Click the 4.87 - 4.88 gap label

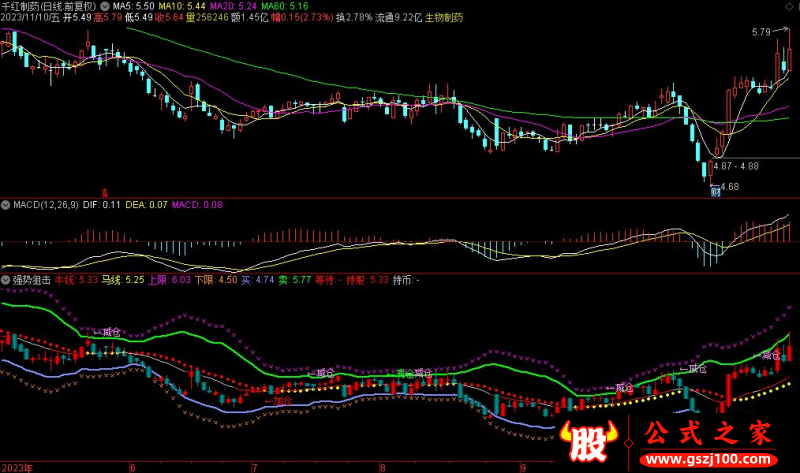coord(736,166)
